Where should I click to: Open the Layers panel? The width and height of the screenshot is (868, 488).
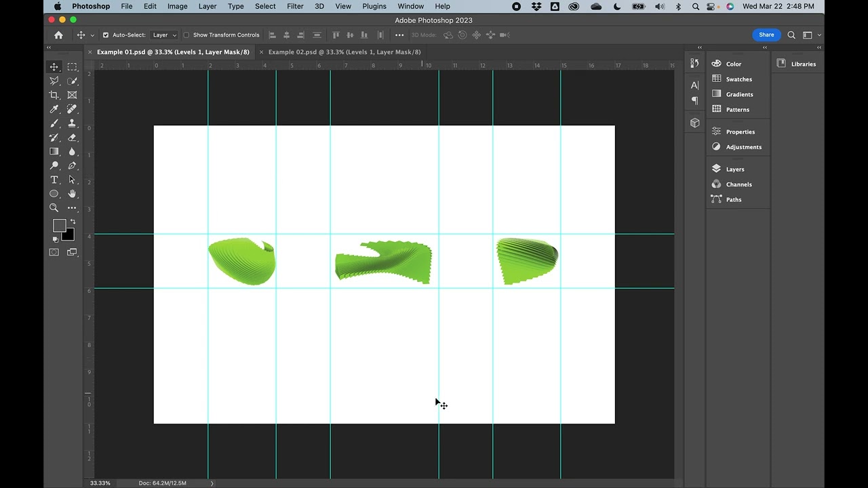pyautogui.click(x=735, y=169)
